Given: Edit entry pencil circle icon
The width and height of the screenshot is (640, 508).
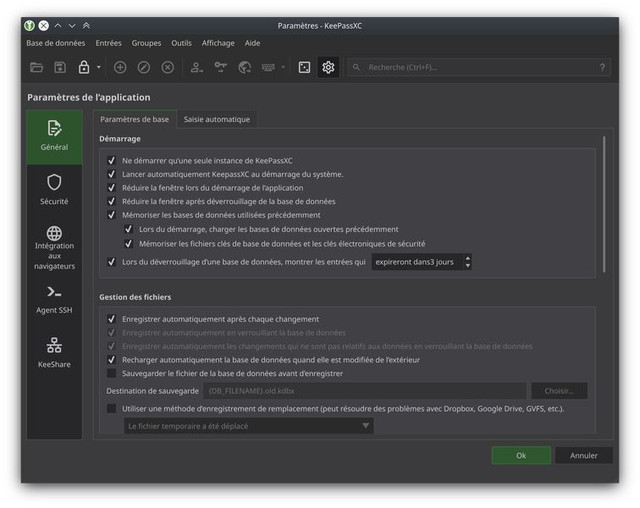Looking at the screenshot, I should 144,67.
